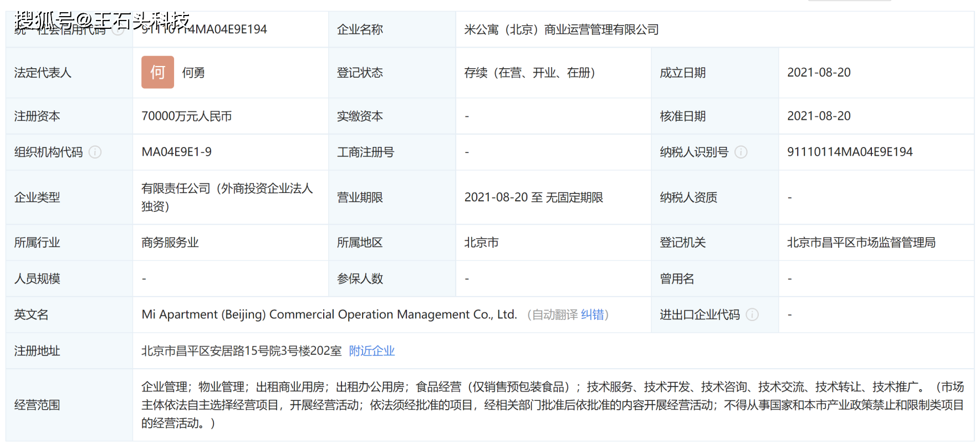Select the 成立日期 value 2021-08-20
Viewport: 980px width, 448px height.
pyautogui.click(x=819, y=73)
